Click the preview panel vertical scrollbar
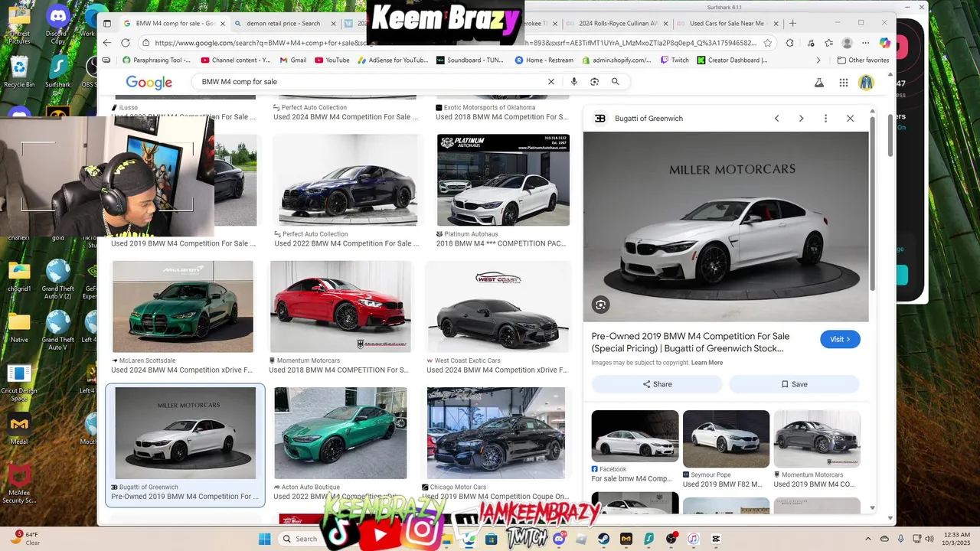The image size is (980, 551). (x=872, y=203)
